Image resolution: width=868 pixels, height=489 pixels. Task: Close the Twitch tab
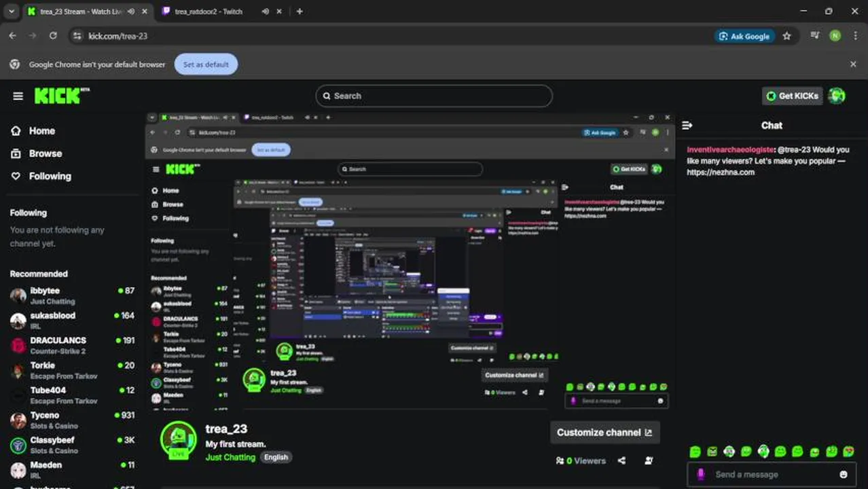tap(281, 12)
